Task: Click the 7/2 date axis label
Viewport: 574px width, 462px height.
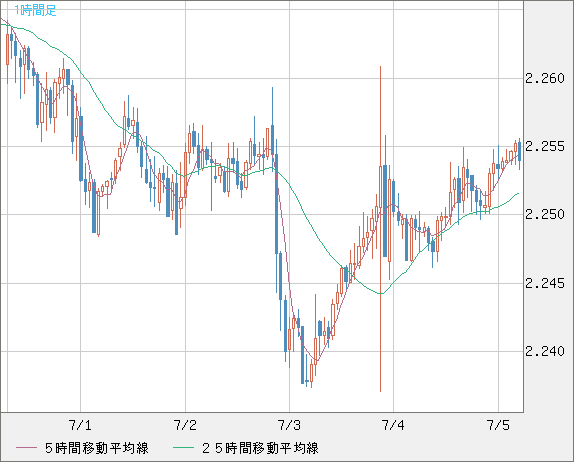Action: 185,425
